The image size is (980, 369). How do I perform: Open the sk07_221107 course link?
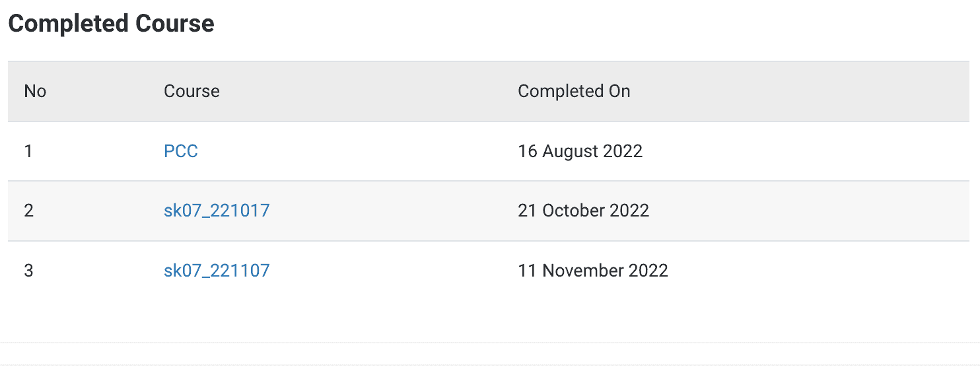(217, 271)
